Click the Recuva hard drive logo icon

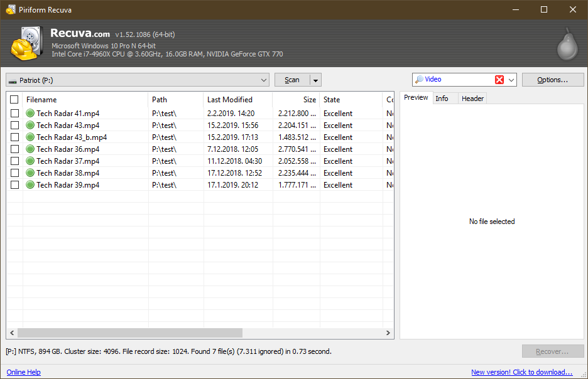click(26, 43)
